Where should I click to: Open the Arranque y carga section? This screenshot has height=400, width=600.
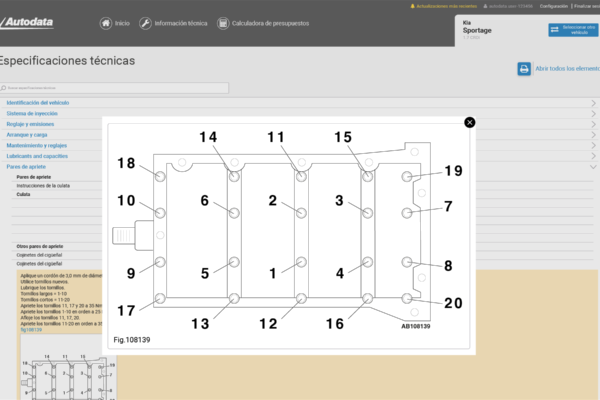point(27,134)
